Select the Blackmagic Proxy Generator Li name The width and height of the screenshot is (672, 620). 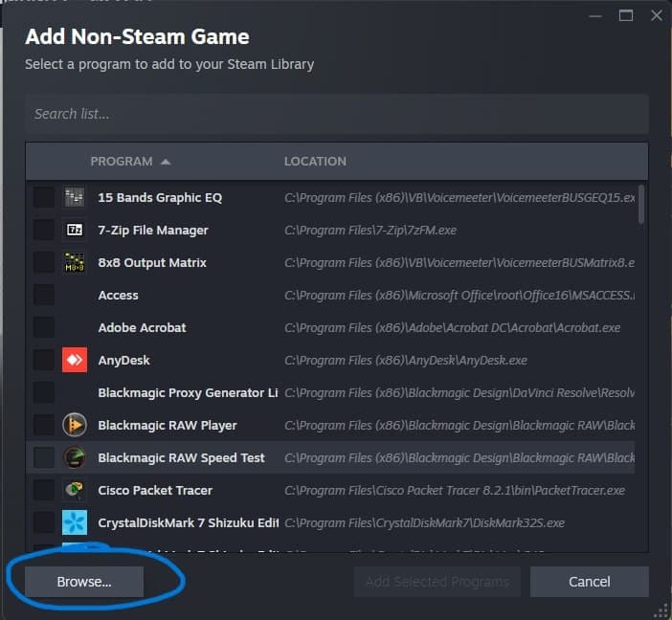coord(189,393)
